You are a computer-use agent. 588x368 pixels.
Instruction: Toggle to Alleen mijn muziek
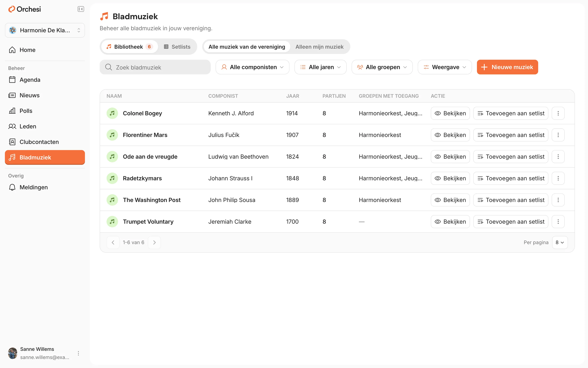pos(319,47)
